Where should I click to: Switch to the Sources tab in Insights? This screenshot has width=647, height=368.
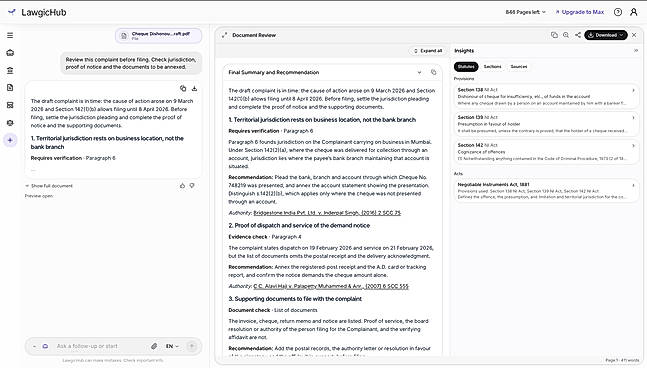(x=519, y=66)
